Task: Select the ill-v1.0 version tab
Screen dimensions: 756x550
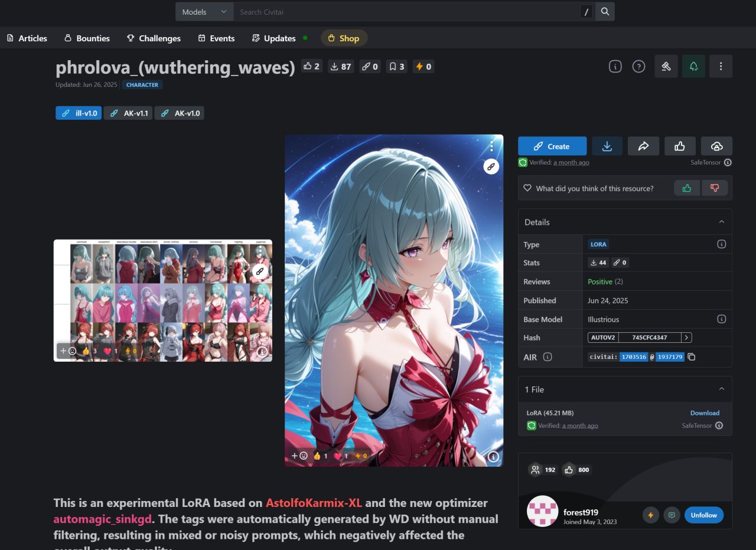Action: click(x=79, y=113)
